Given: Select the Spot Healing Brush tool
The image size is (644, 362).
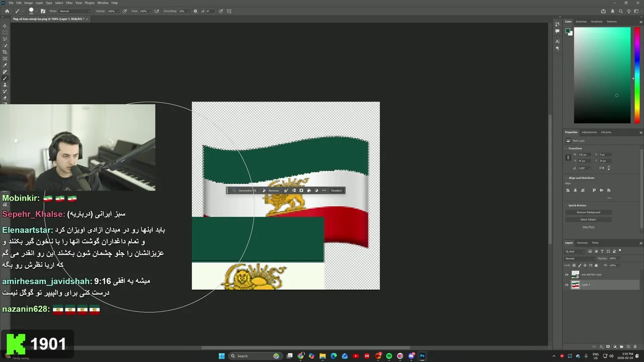Looking at the screenshot, I should point(5,72).
